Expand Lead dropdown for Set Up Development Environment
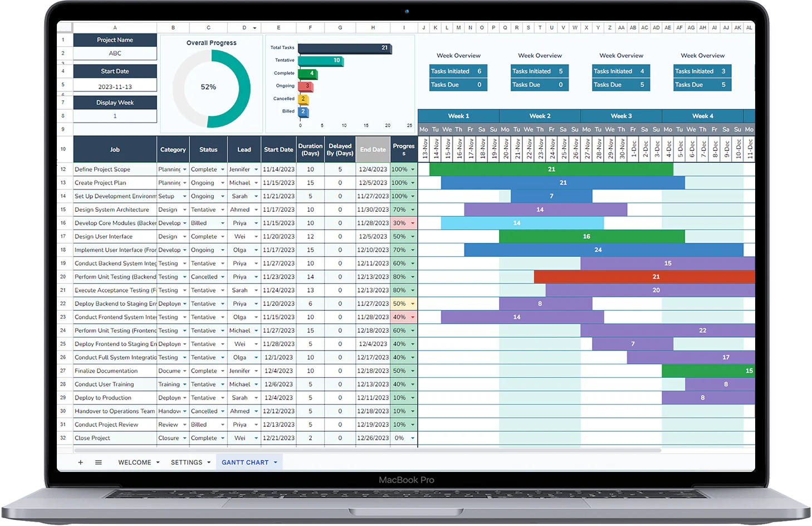 point(256,196)
